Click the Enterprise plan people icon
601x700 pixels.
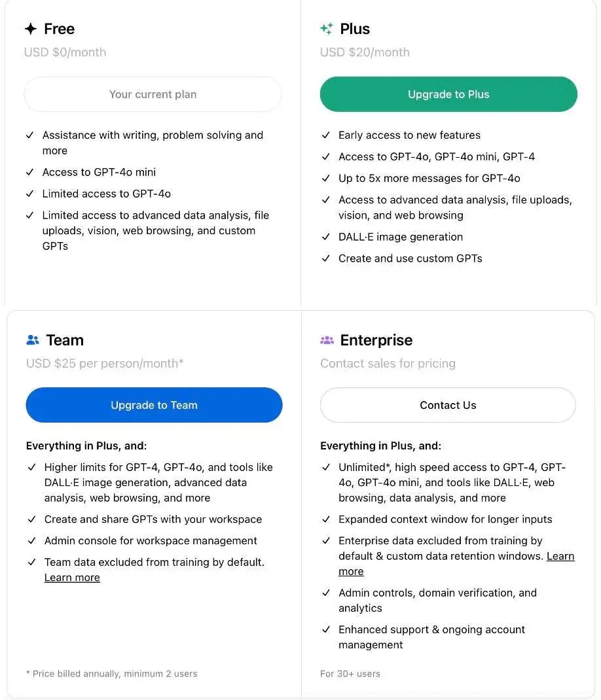(327, 340)
